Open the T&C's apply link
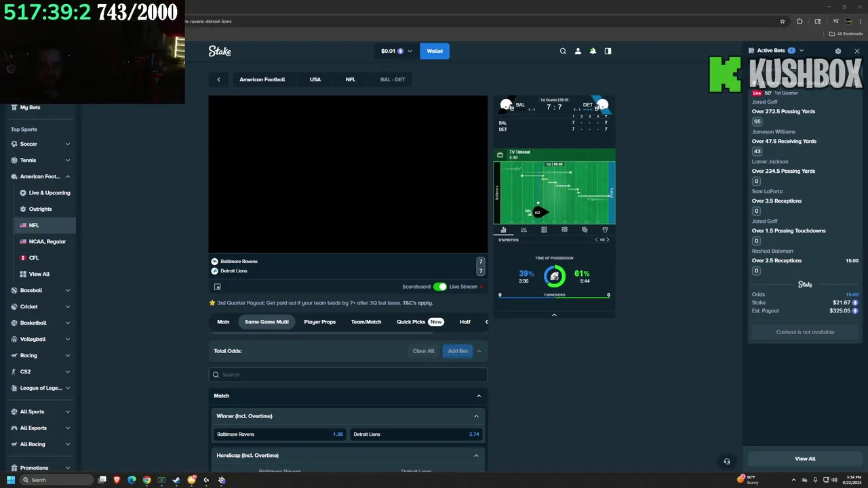The height and width of the screenshot is (488, 868). (x=418, y=303)
